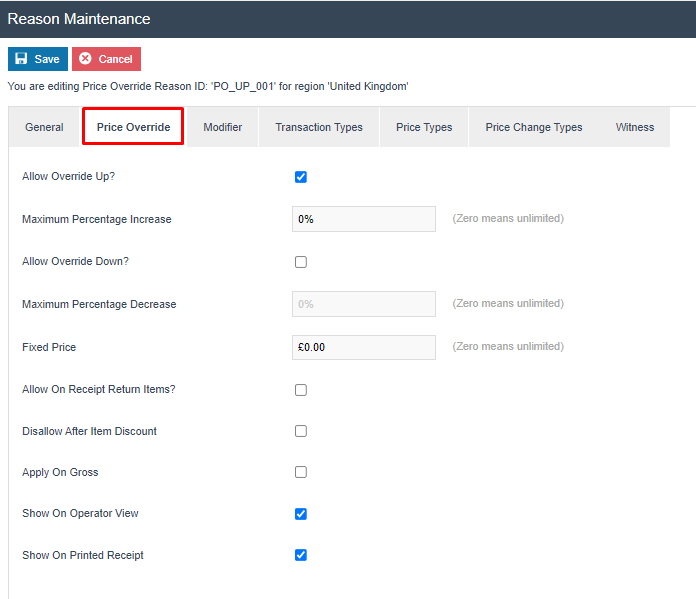Click the Reason Maintenance page title

click(x=79, y=19)
